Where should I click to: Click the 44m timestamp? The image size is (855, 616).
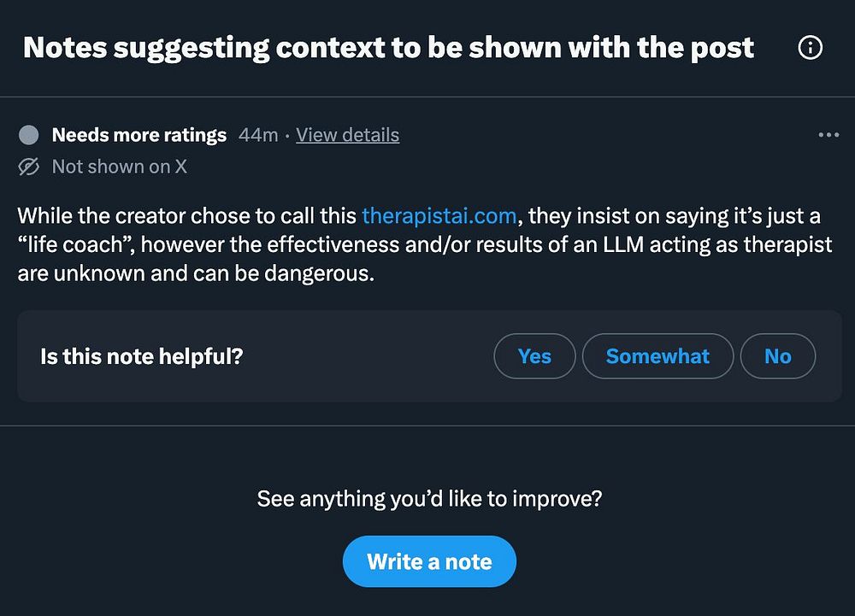point(257,135)
